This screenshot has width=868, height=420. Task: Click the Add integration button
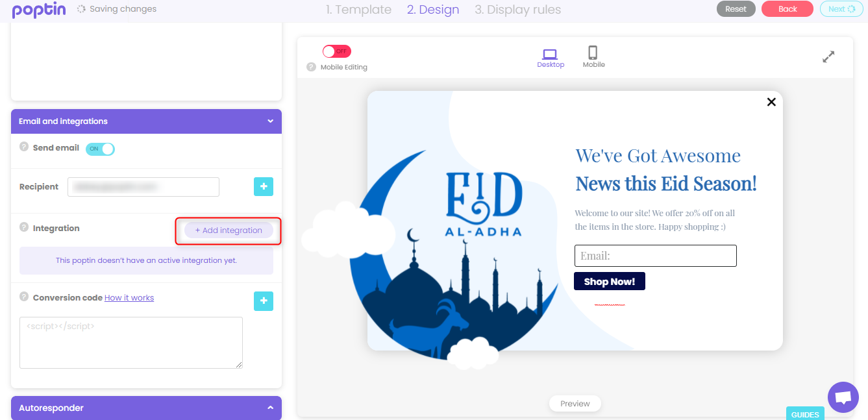(x=229, y=230)
